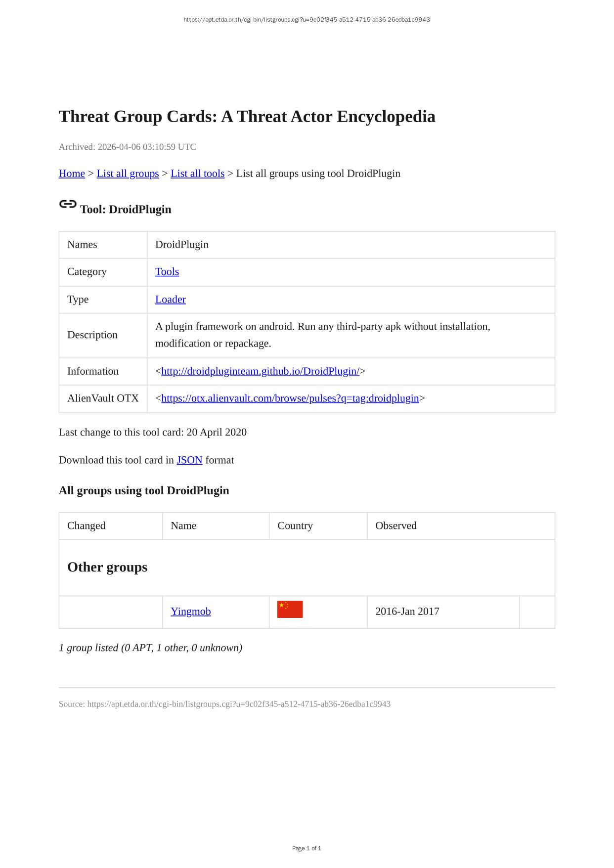Click the observed date 2016-Jan 2017 cell

pos(407,611)
